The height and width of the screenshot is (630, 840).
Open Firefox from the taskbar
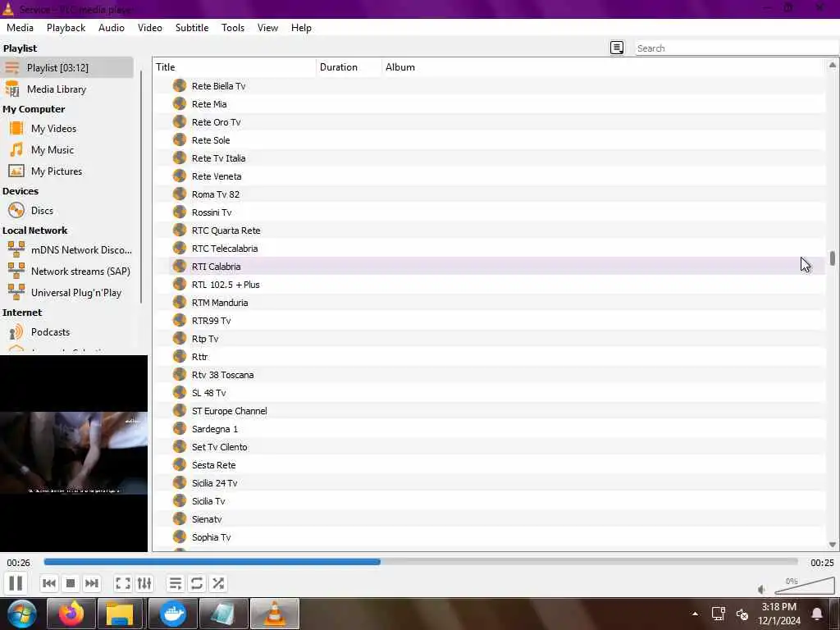point(71,614)
